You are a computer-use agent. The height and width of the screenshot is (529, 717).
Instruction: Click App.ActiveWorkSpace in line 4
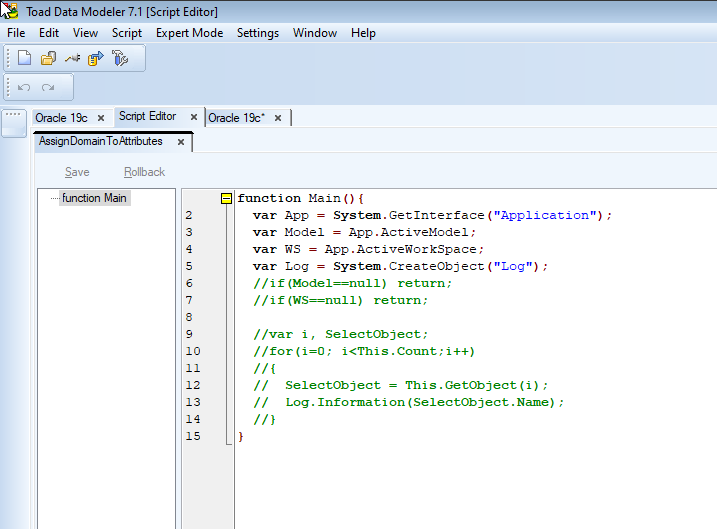[401, 249]
